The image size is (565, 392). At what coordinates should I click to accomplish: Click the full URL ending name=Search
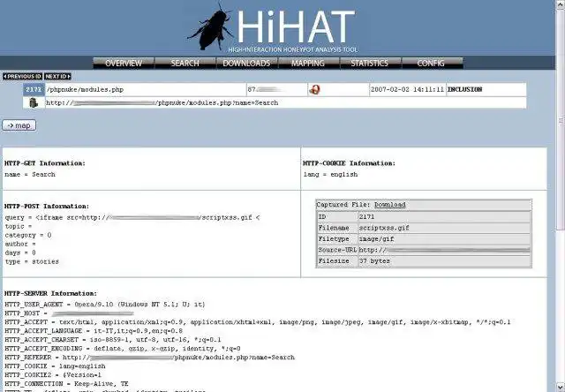click(162, 102)
